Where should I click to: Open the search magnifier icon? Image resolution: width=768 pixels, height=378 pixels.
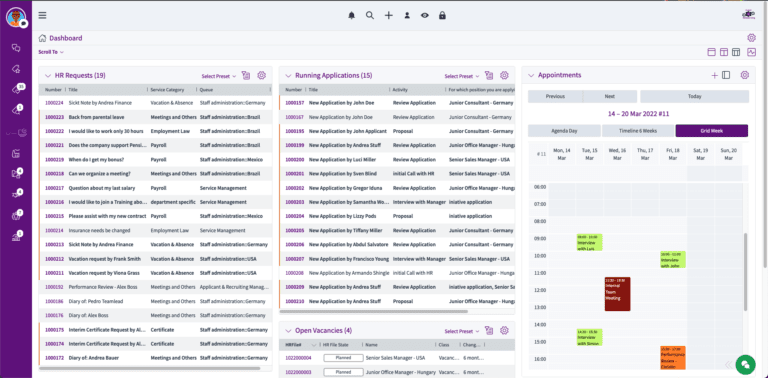coord(370,16)
